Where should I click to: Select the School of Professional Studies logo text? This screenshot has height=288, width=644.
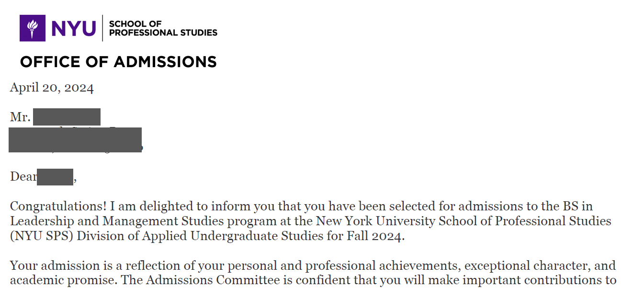(163, 28)
